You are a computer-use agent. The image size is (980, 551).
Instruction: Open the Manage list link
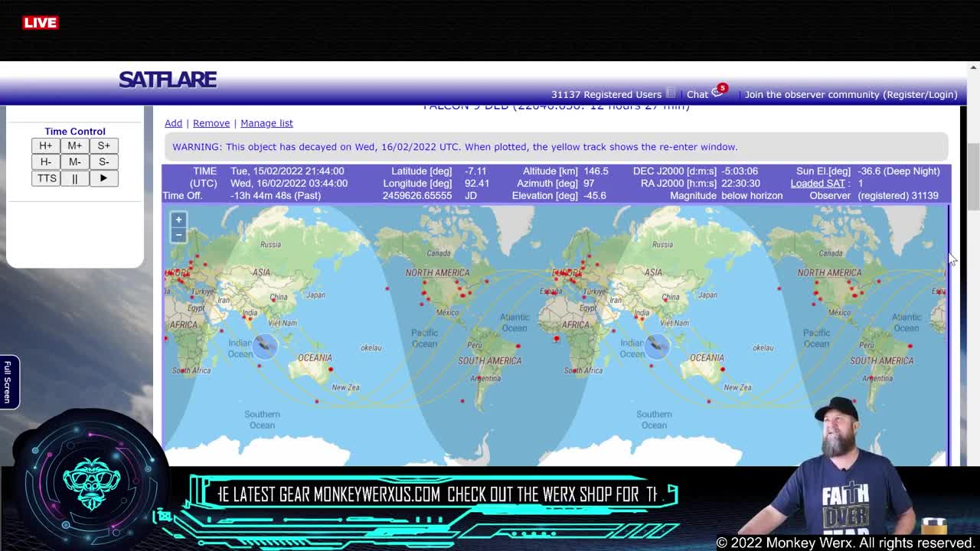[266, 123]
